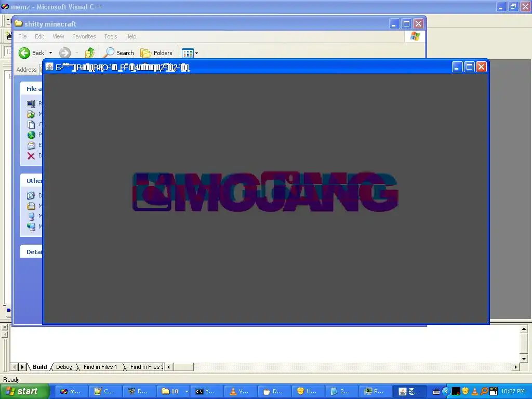Click the keyboard icon in system tray

click(x=436, y=392)
